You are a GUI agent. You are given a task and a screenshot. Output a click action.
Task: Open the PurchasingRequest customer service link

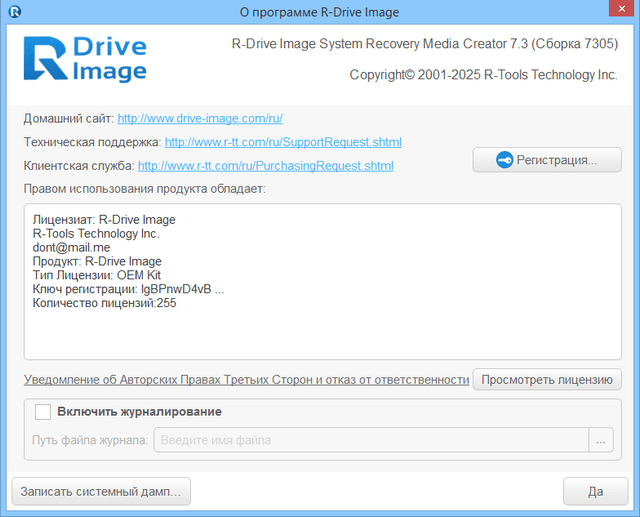(265, 165)
